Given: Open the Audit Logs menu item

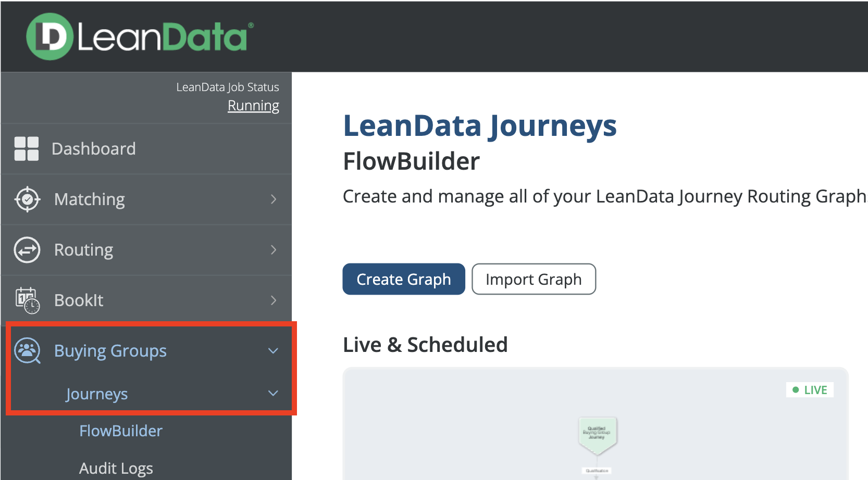Looking at the screenshot, I should point(116,469).
